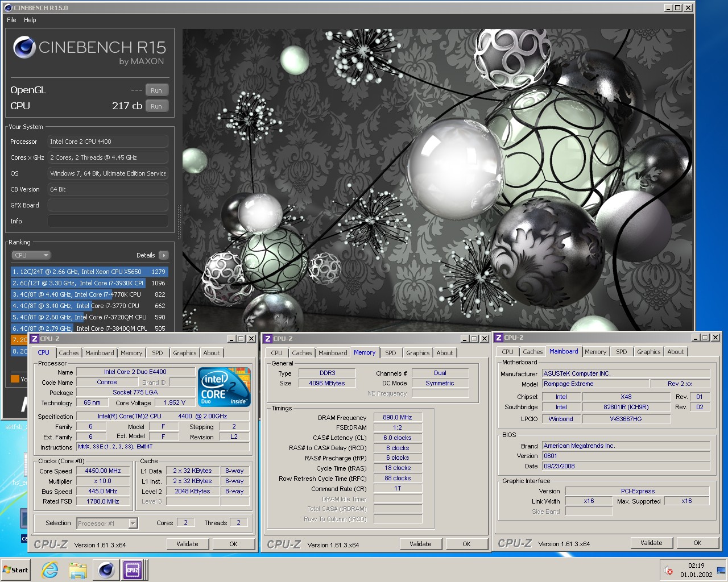
Task: Select the Core i7-3930K ranking row
Action: 89,283
